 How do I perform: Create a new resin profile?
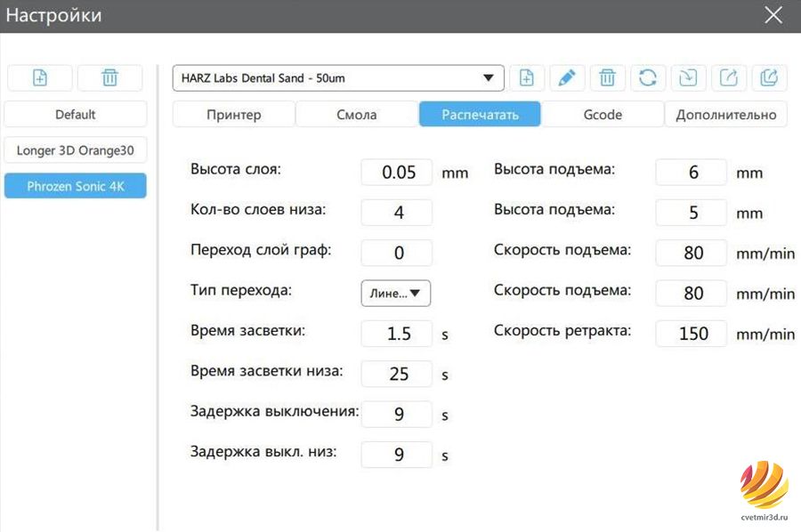[x=527, y=78]
